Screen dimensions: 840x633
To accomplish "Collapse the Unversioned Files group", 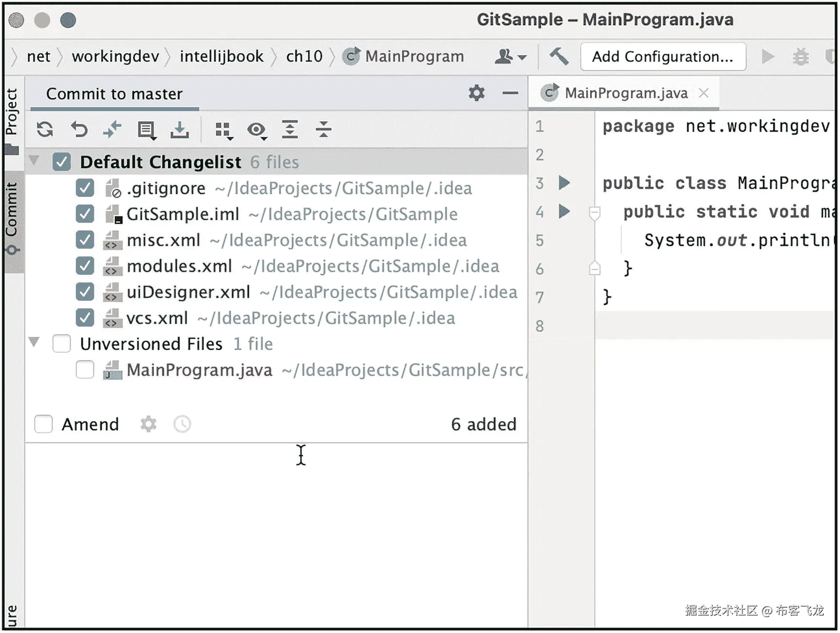I will (34, 343).
